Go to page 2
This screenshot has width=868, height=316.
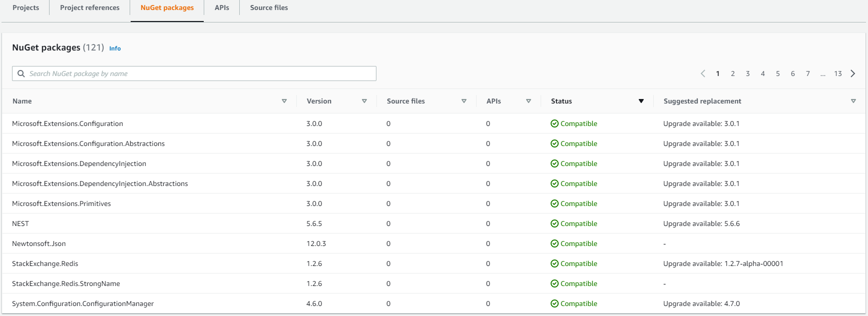[x=733, y=73]
